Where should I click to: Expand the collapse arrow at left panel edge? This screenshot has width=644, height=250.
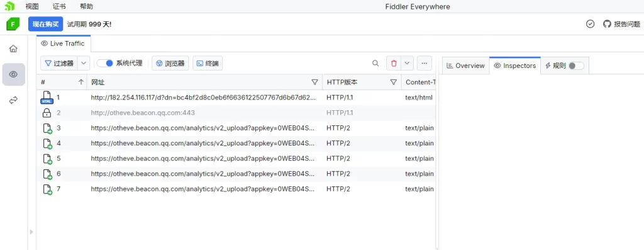click(x=31, y=232)
